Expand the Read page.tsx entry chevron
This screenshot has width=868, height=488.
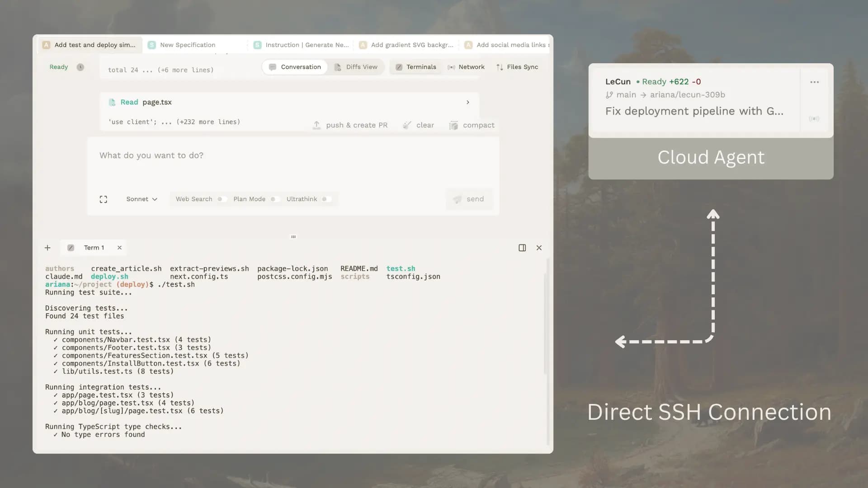(467, 102)
